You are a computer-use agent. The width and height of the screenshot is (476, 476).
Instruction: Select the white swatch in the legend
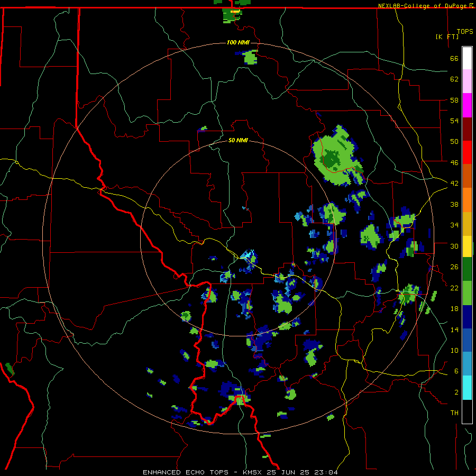[x=467, y=58]
